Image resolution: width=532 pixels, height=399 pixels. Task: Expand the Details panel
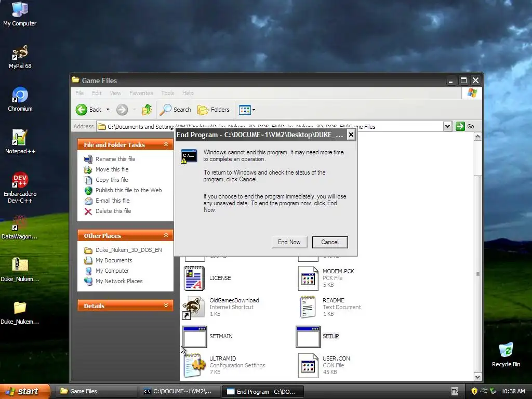pos(166,305)
